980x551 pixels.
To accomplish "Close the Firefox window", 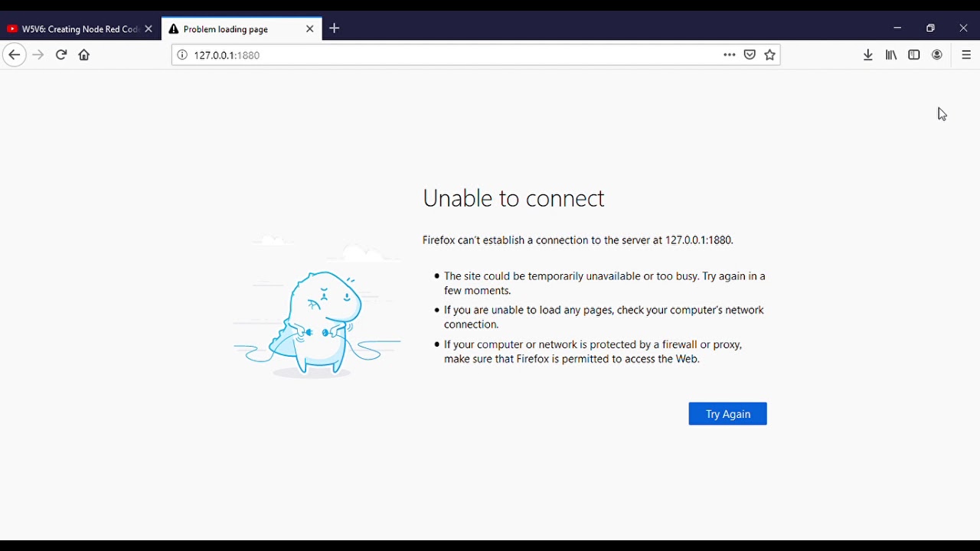I will pyautogui.click(x=964, y=28).
